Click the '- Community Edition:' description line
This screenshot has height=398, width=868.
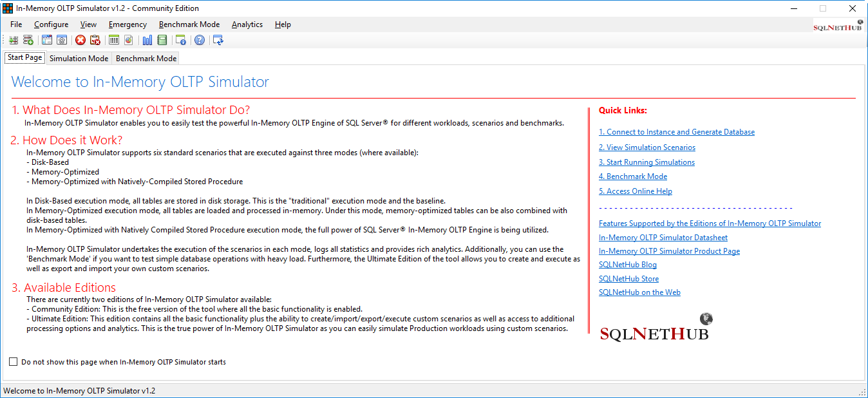pos(194,309)
